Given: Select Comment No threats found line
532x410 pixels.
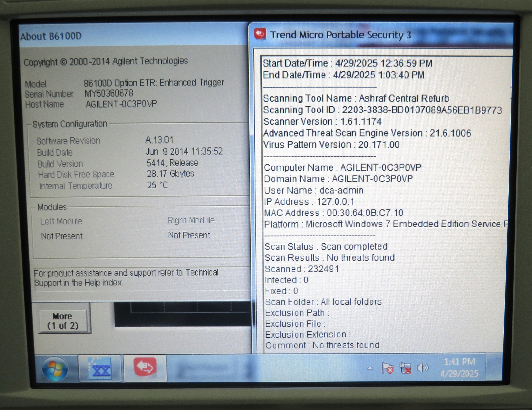Looking at the screenshot, I should 322,345.
